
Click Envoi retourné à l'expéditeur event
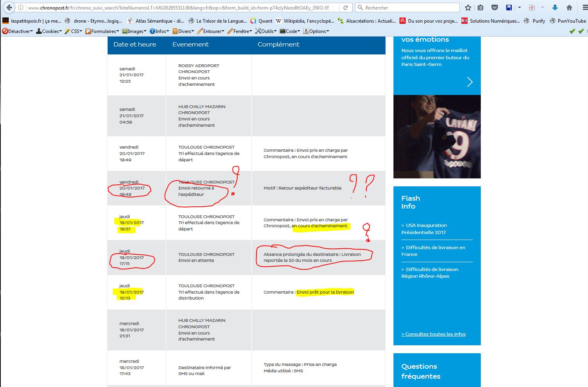pos(196,191)
